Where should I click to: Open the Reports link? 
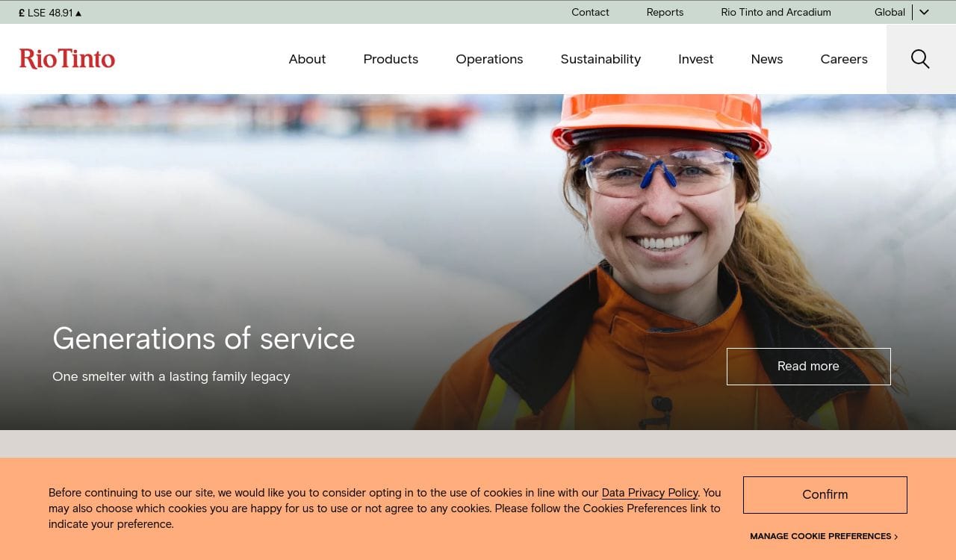(665, 12)
